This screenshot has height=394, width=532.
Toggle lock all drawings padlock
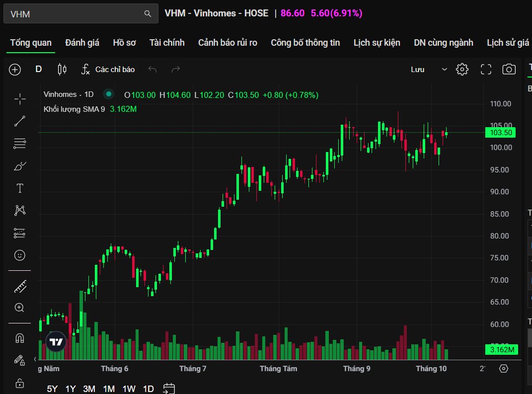(x=20, y=383)
